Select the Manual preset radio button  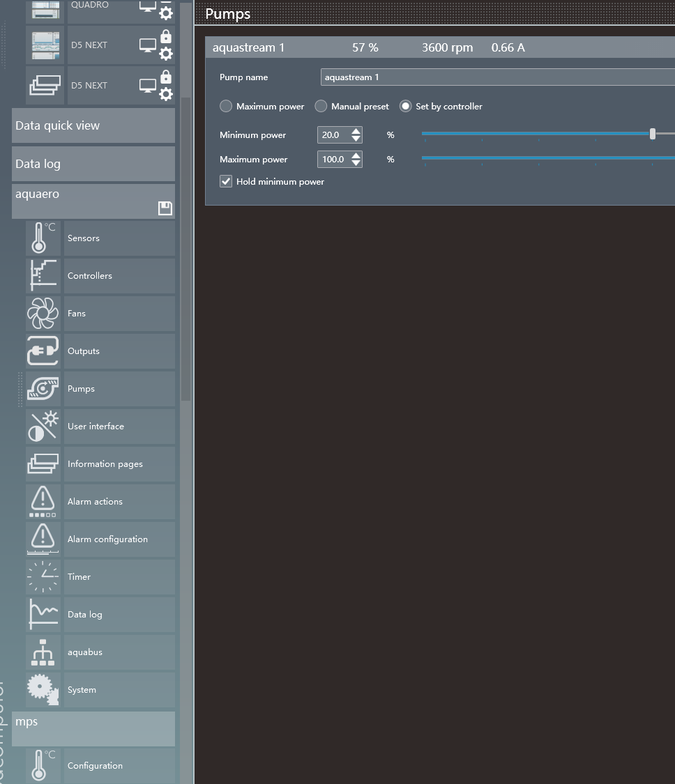click(x=321, y=106)
